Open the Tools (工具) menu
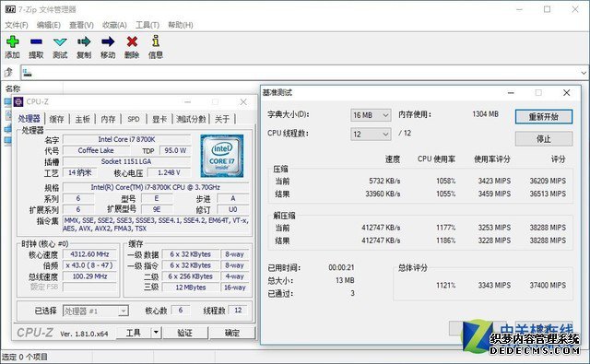 pyautogui.click(x=147, y=25)
